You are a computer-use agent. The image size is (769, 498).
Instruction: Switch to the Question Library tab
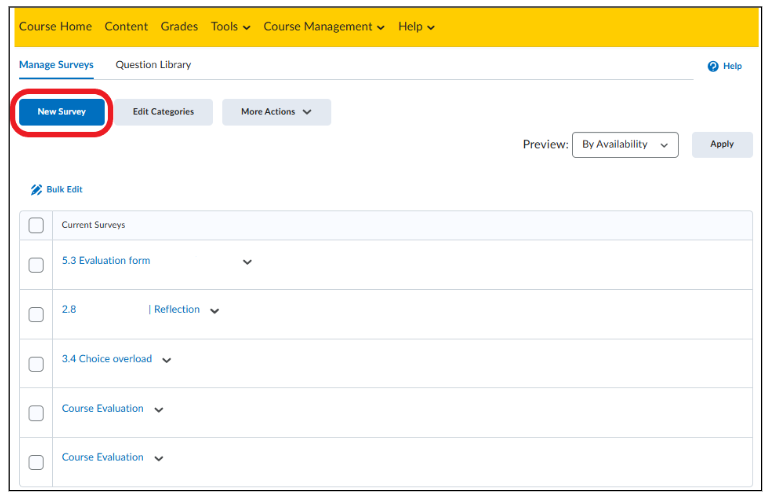[x=153, y=65]
